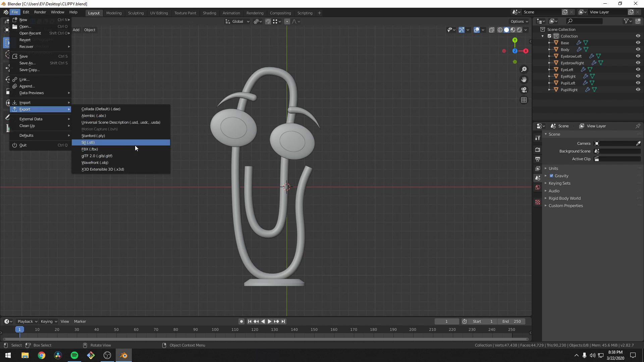Open the outliner filter icon
Screen dimensions: 644x362
pyautogui.click(x=626, y=21)
